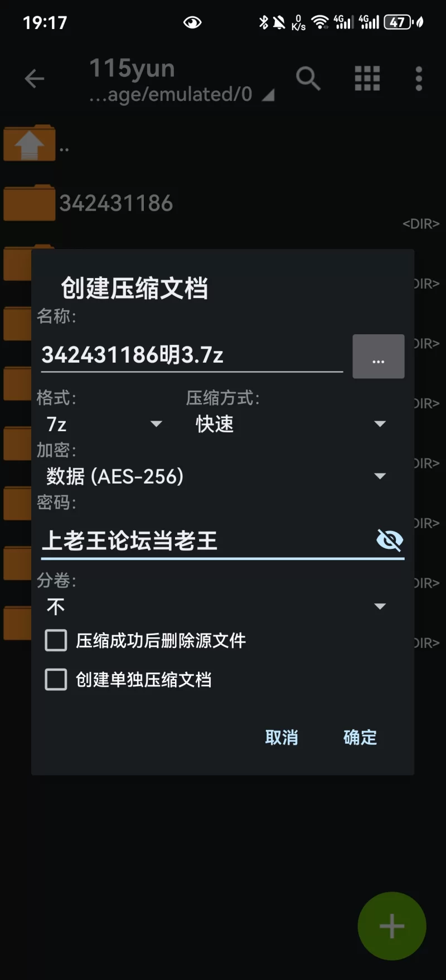Open the 数据 (AES-256) encryption dropdown
This screenshot has height=980, width=446.
tap(216, 476)
